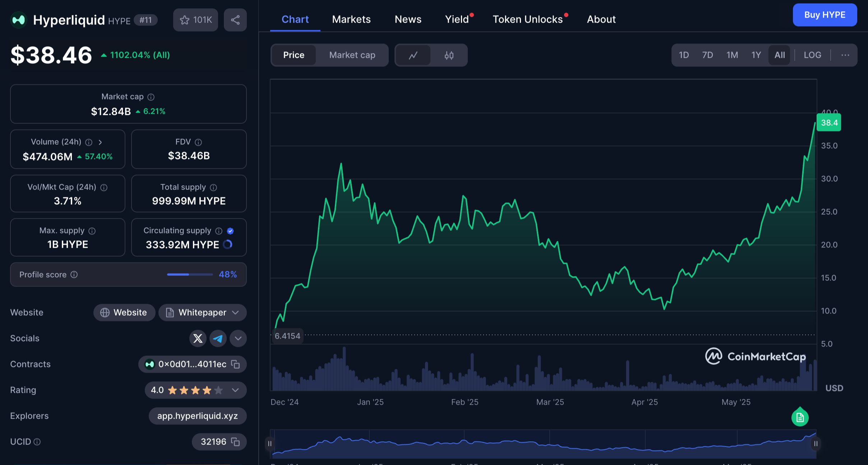Select the line chart view icon
The height and width of the screenshot is (465, 868).
pos(413,55)
